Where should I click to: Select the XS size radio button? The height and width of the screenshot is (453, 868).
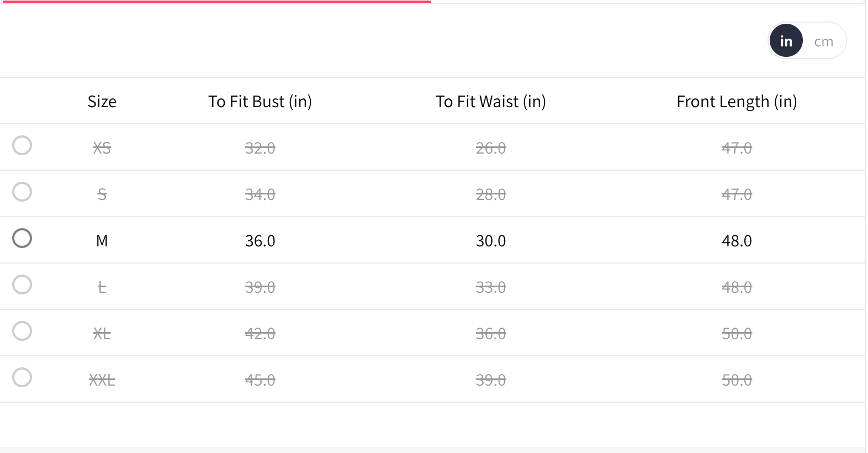[22, 146]
